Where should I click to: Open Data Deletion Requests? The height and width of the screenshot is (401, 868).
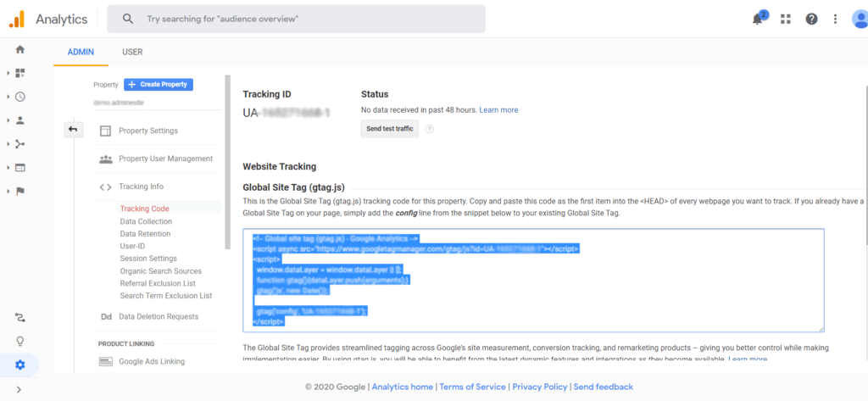click(x=159, y=317)
